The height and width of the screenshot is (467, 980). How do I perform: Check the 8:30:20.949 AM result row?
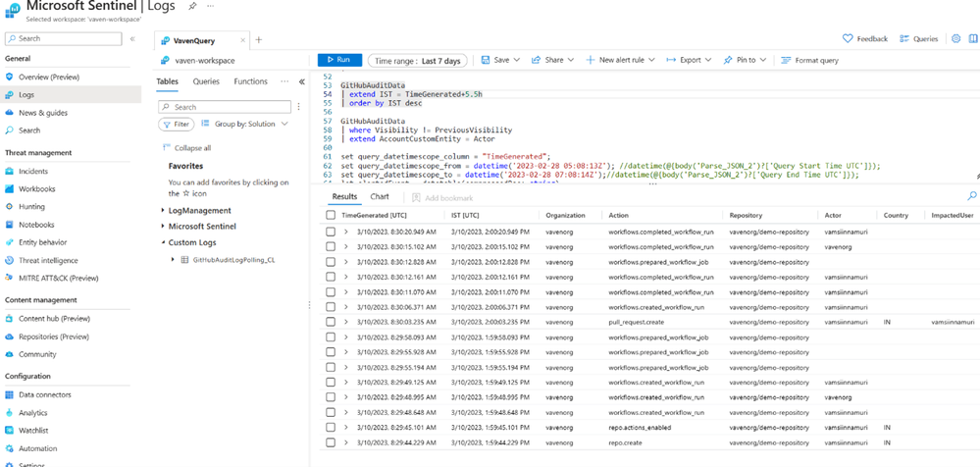click(330, 232)
